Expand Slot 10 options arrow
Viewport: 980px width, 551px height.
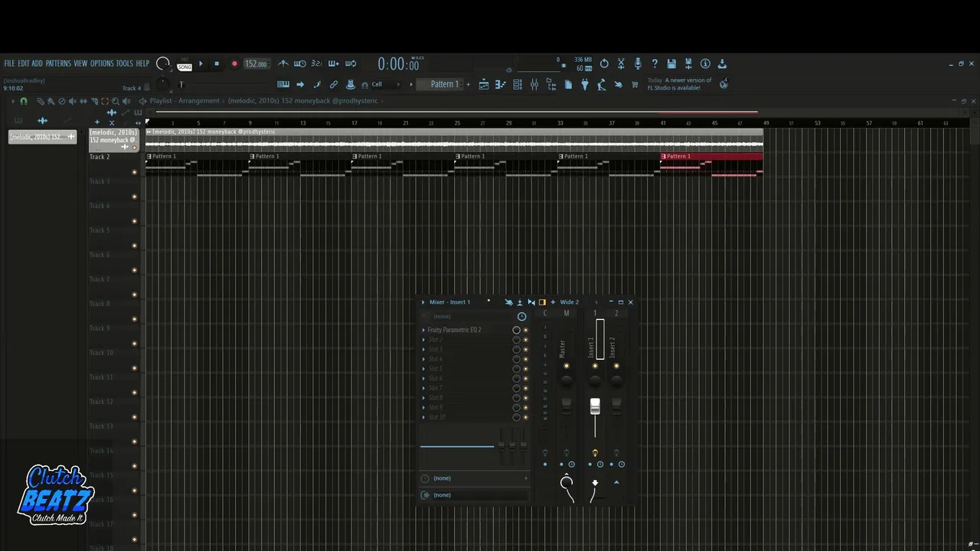click(x=424, y=417)
